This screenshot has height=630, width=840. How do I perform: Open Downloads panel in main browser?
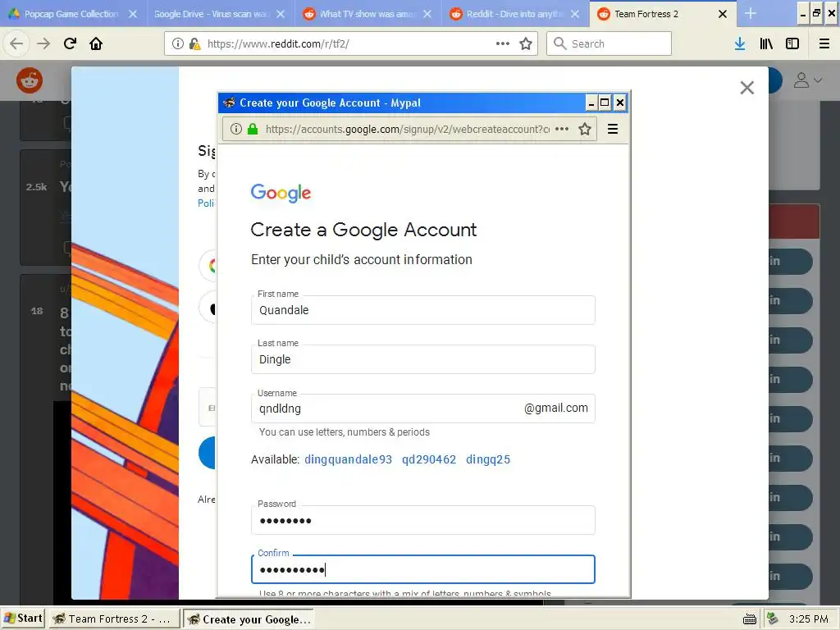(x=740, y=43)
